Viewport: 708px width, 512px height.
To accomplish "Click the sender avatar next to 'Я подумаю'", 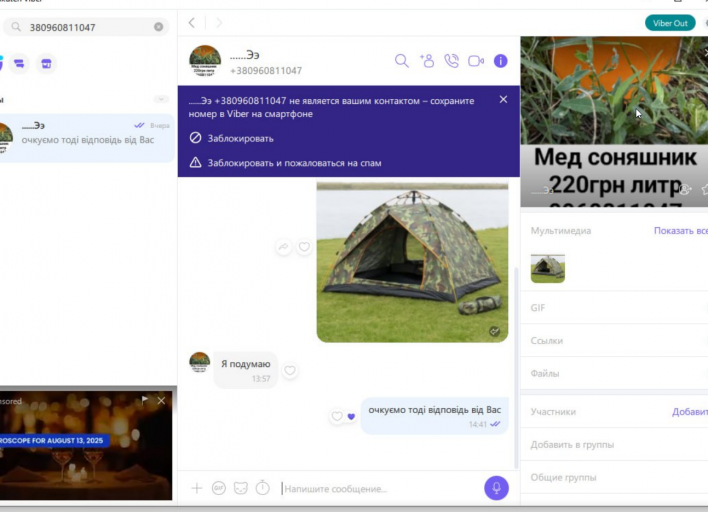I will pos(200,363).
